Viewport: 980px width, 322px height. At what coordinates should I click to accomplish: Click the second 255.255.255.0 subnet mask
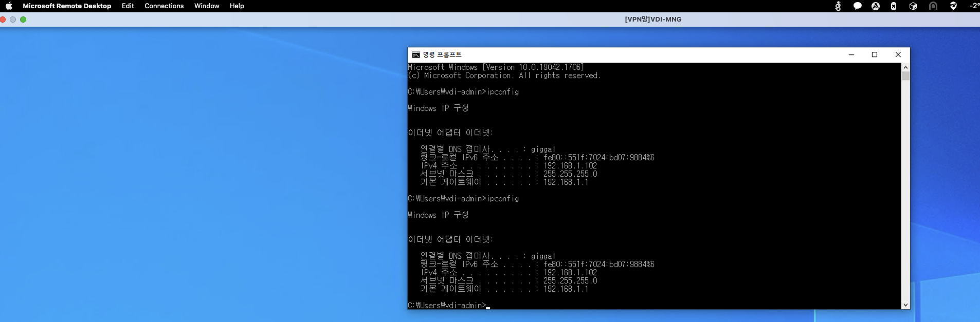[570, 281]
